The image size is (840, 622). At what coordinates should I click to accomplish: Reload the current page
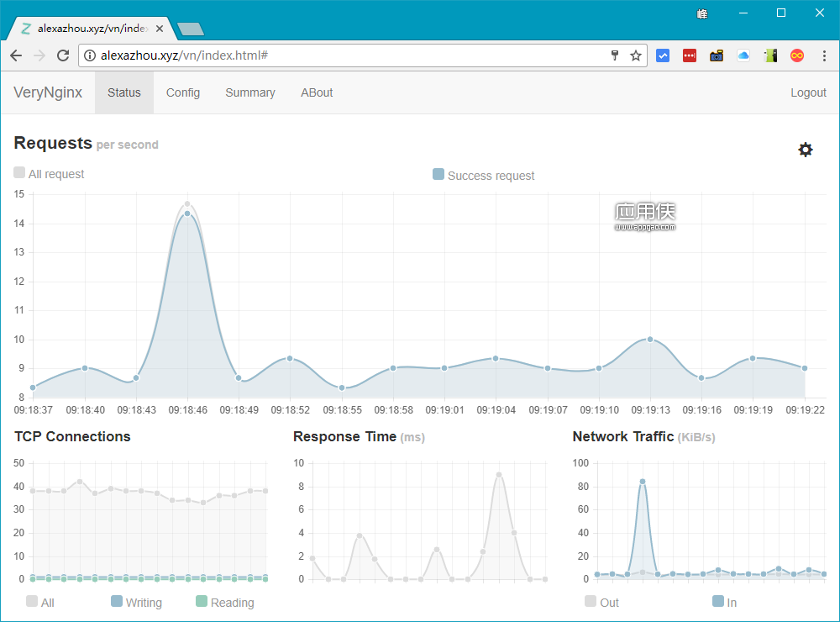point(63,55)
